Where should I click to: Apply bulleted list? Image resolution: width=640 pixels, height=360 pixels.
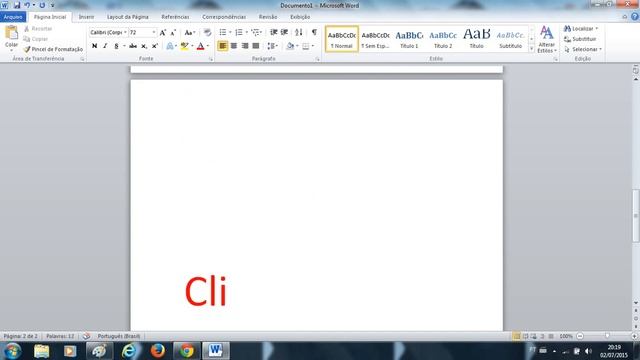click(223, 32)
